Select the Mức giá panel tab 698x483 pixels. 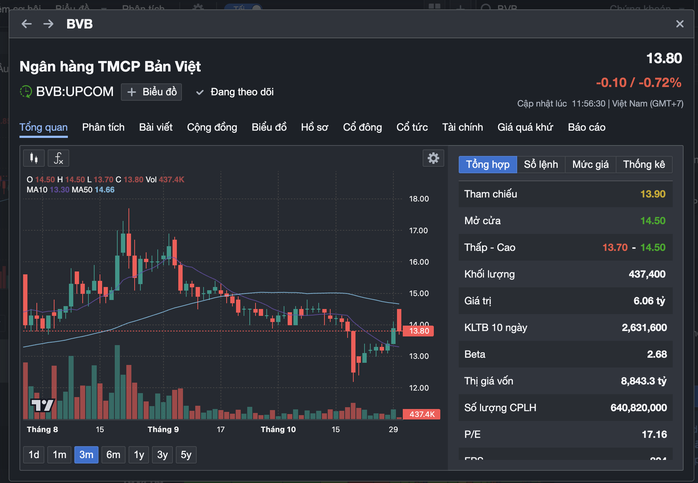[x=590, y=164]
